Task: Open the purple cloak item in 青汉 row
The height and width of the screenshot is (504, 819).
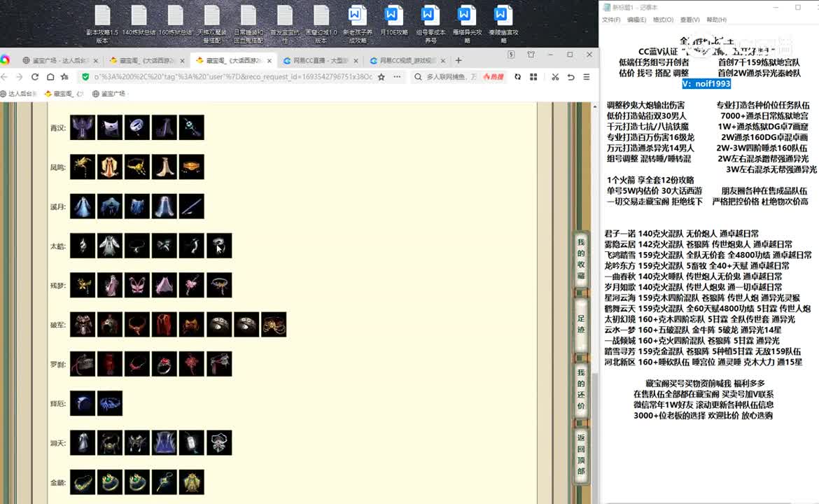Action: (83, 127)
